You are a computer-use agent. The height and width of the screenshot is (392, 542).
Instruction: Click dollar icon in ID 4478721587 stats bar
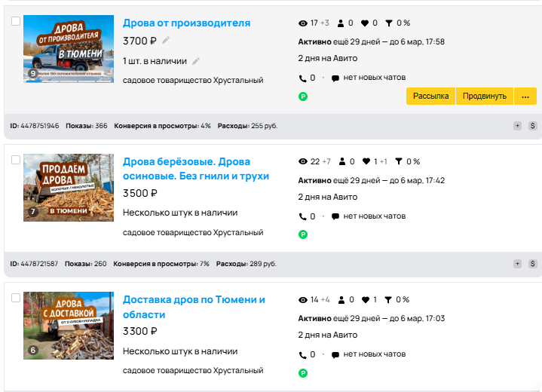point(533,264)
